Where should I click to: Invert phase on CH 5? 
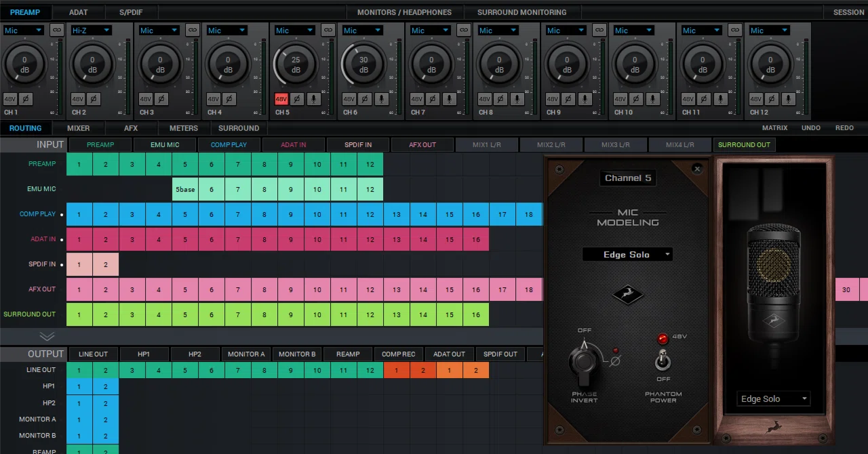pos(297,99)
